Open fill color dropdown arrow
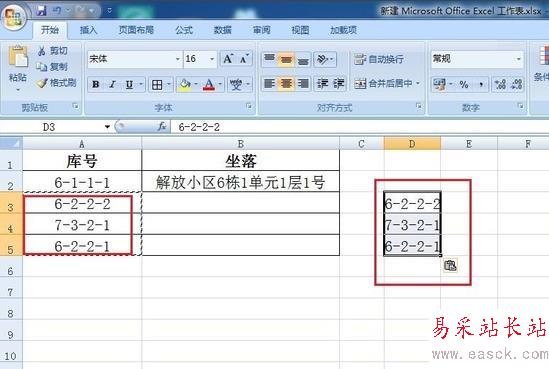The height and width of the screenshot is (369, 549). coord(196,84)
